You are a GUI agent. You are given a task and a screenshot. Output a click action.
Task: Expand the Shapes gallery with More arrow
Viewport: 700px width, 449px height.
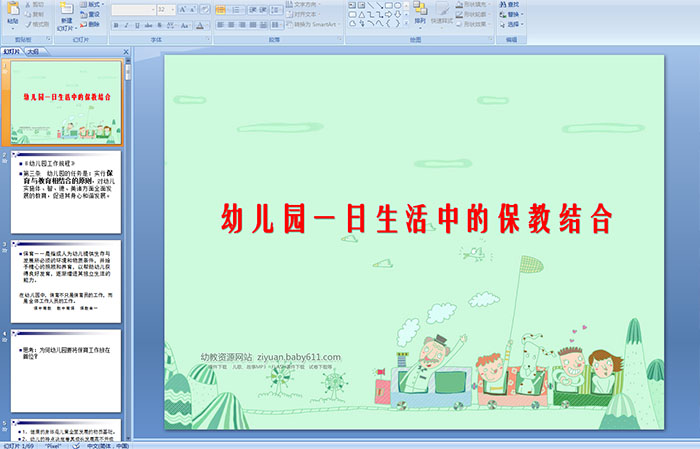coord(406,24)
